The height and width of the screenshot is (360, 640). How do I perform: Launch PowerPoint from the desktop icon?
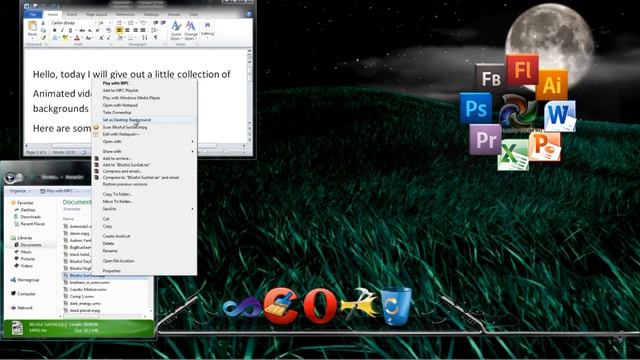tap(545, 147)
